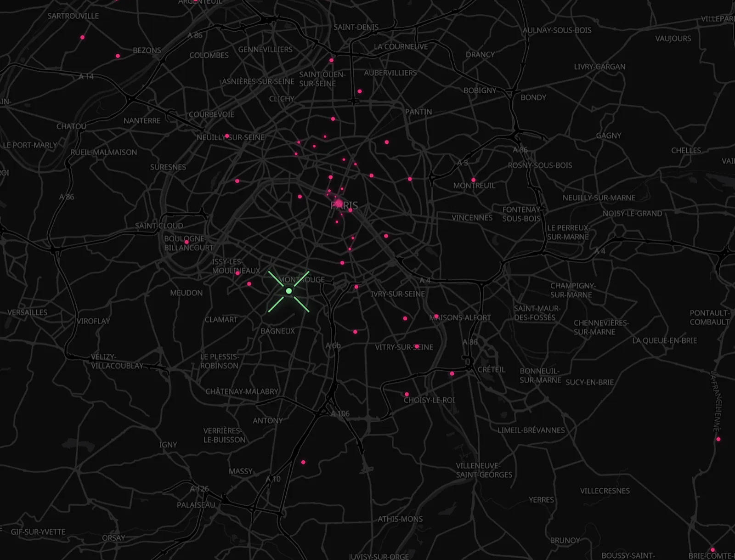Click the VÉLIZY-VILLACOUBLAY label
735x560 pixels.
coord(117,362)
